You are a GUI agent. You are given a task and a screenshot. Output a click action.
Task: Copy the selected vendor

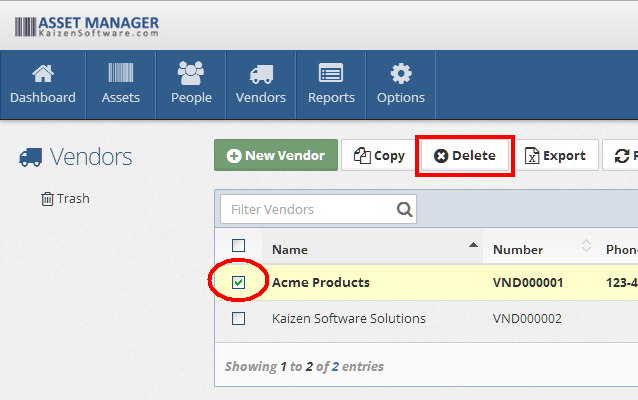pyautogui.click(x=379, y=156)
